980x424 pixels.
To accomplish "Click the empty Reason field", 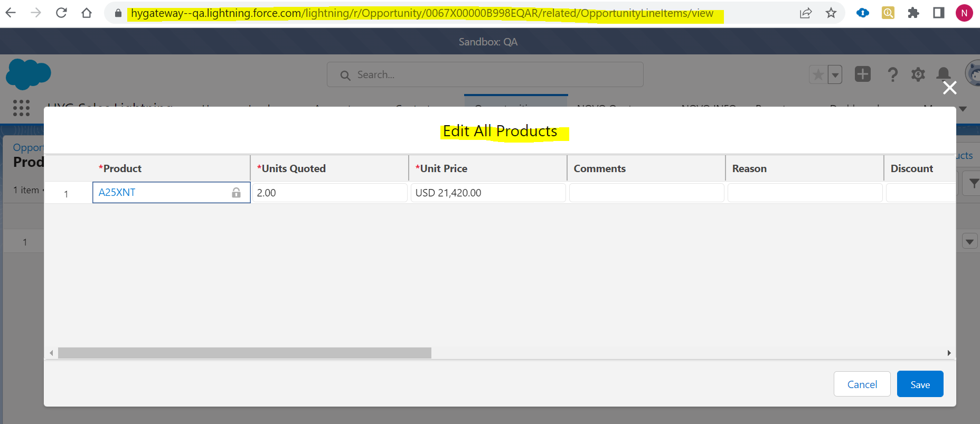I will pyautogui.click(x=805, y=193).
